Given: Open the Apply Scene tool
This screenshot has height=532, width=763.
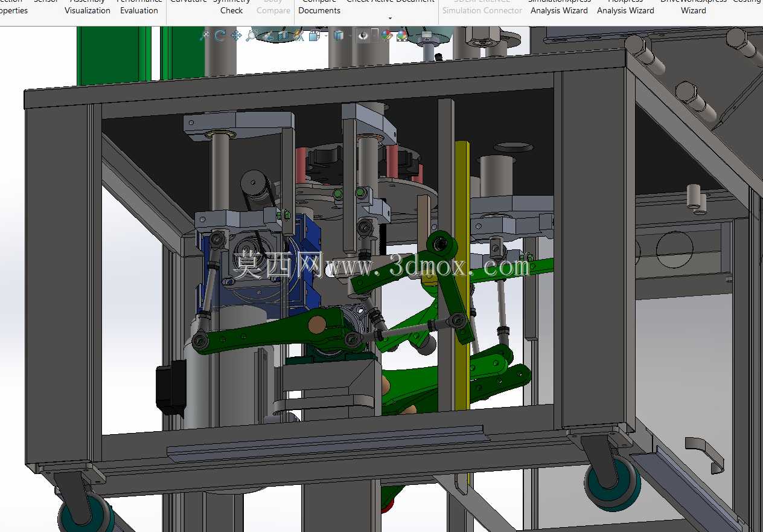Looking at the screenshot, I should [x=403, y=36].
